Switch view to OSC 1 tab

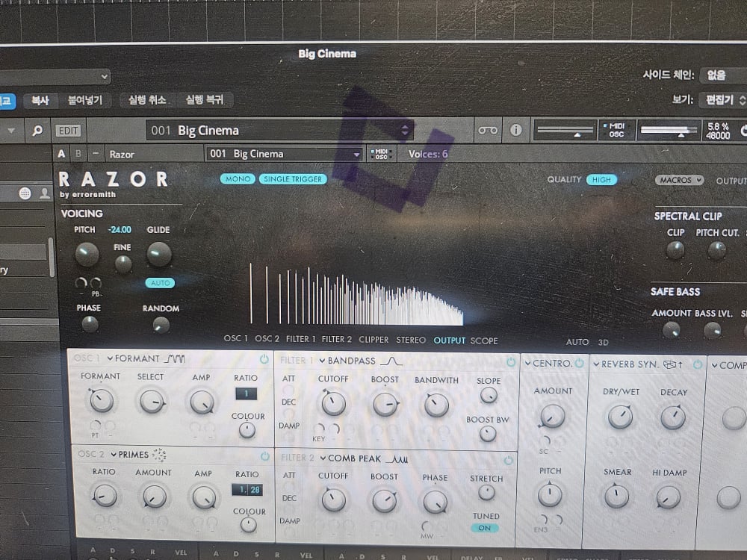236,338
